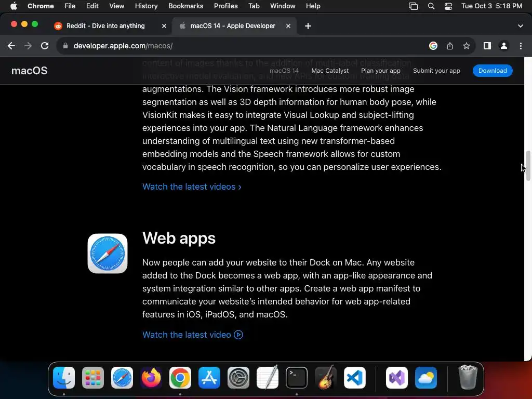Open Google icon in address bar
532x399 pixels.
point(433,46)
